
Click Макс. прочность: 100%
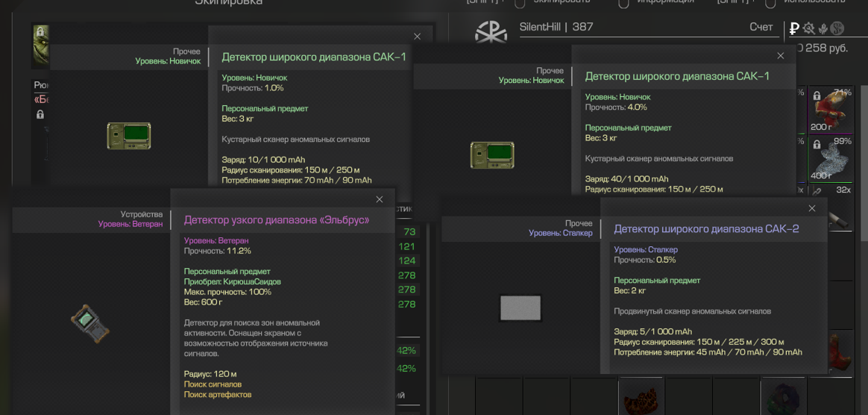[227, 292]
